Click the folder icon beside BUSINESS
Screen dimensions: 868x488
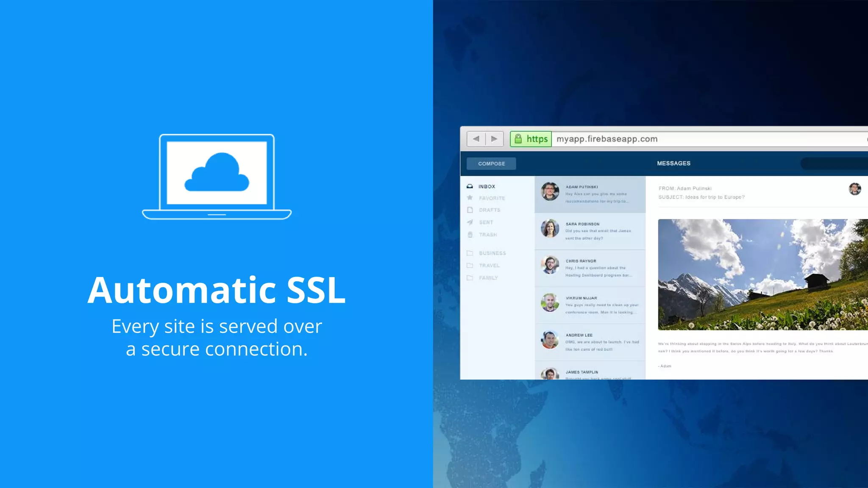[x=470, y=253]
